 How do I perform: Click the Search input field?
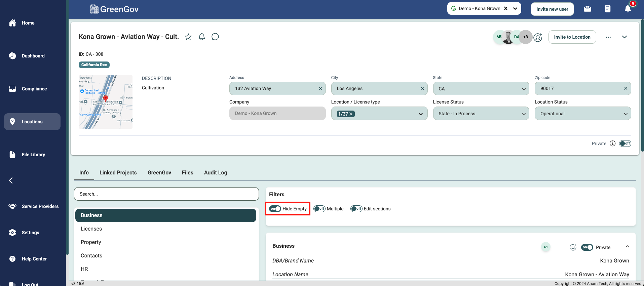pos(166,194)
